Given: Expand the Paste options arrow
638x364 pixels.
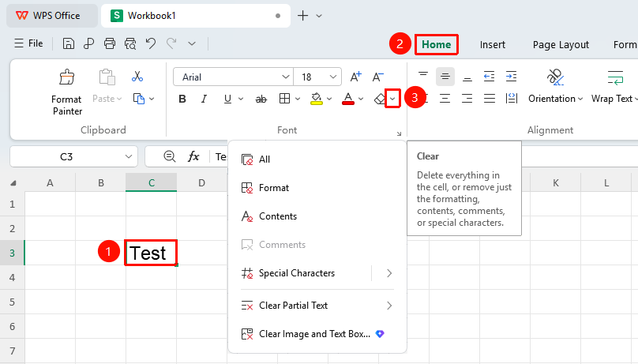Looking at the screenshot, I should pos(119,99).
